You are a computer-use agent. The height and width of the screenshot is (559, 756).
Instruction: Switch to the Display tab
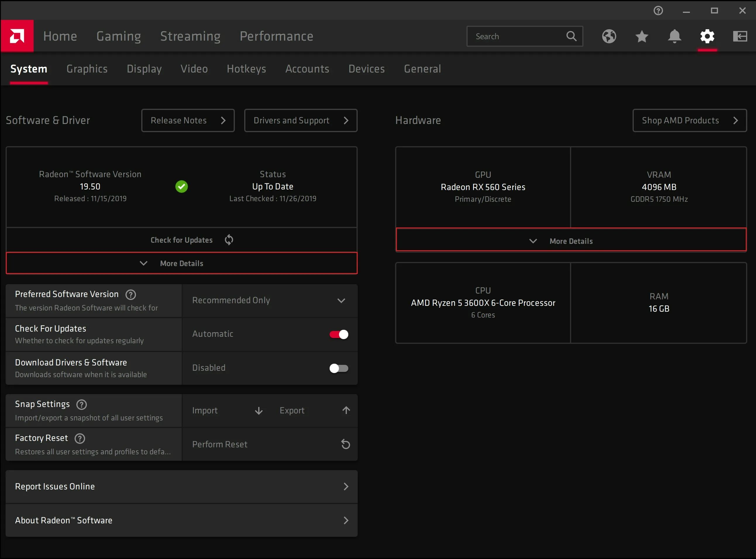[144, 69]
